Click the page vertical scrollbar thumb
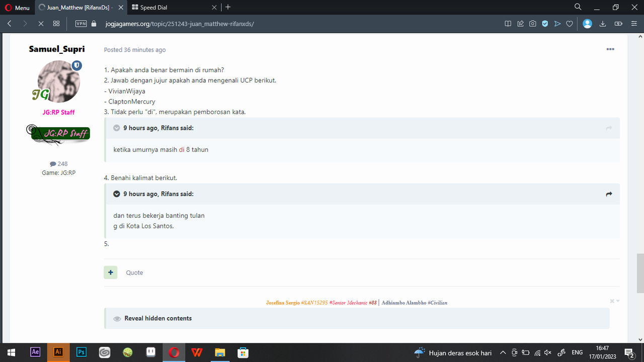Image resolution: width=644 pixels, height=362 pixels. [x=640, y=273]
